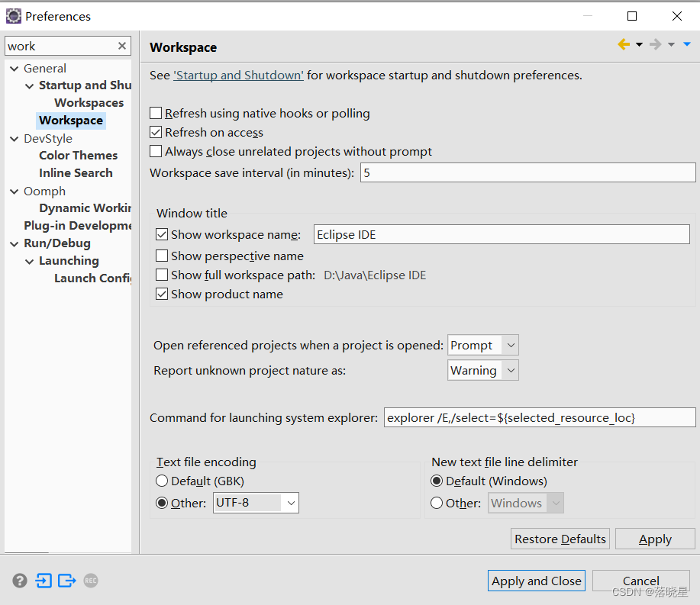Screen dimensions: 700x605
Task: Go forward to next preference page
Action: click(656, 44)
